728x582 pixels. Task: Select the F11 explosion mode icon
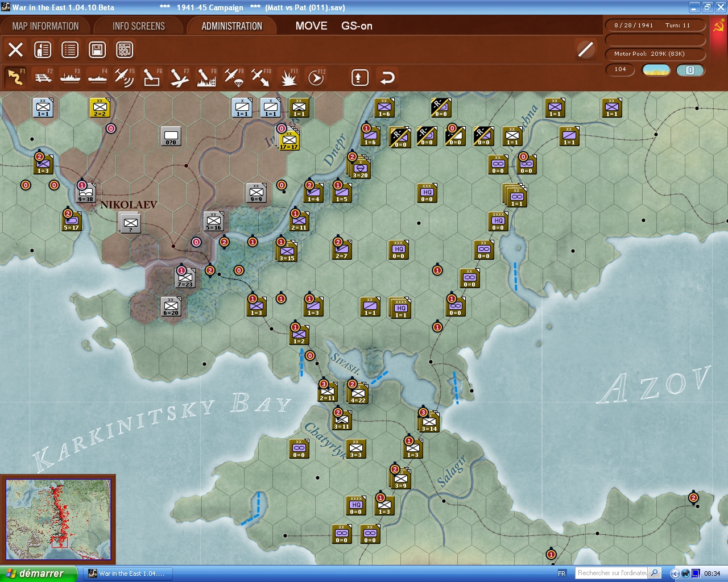tap(288, 77)
